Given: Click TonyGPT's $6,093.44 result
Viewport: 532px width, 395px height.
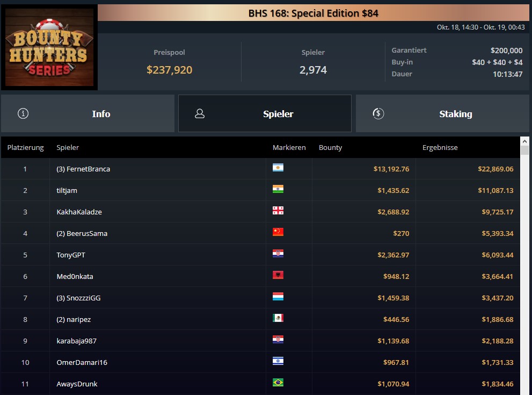Looking at the screenshot, I should (x=498, y=255).
